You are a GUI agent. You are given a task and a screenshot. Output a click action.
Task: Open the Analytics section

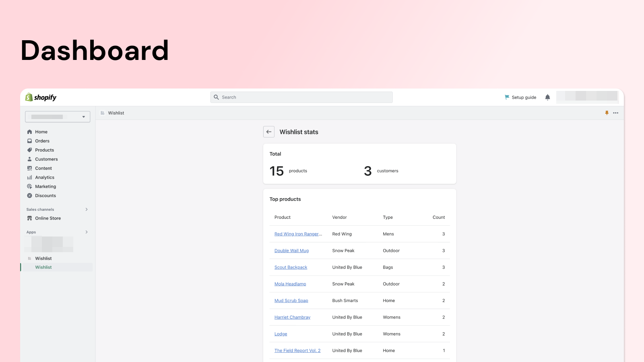pos(45,177)
